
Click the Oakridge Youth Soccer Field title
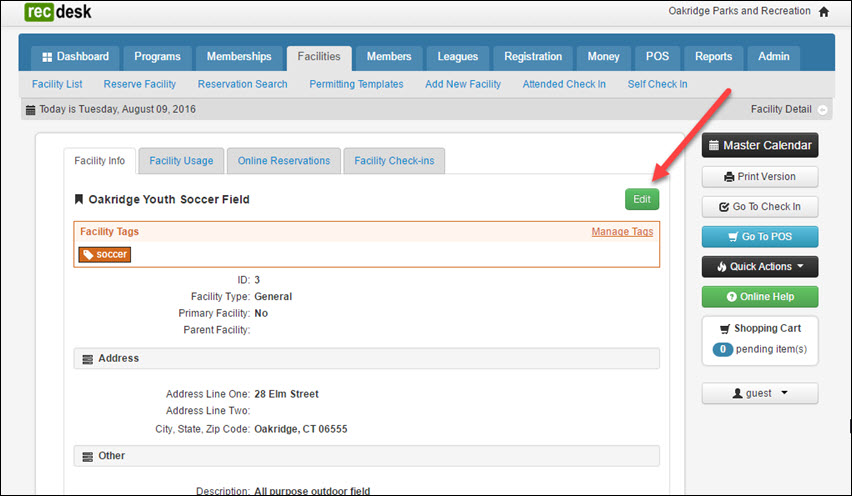pos(169,199)
